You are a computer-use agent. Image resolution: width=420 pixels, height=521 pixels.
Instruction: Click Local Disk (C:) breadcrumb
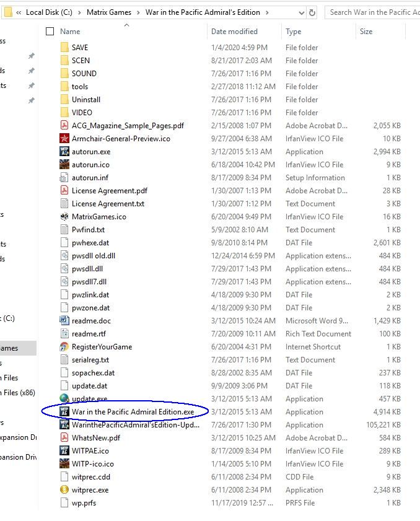click(49, 12)
